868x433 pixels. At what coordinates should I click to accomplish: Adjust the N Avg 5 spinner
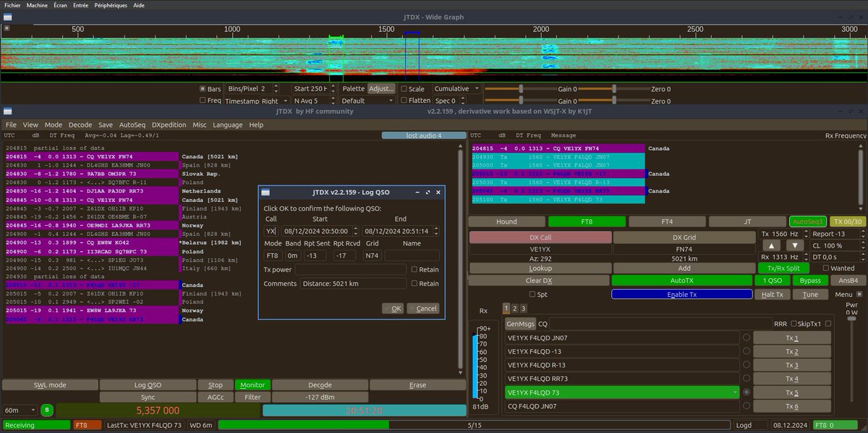coord(314,101)
